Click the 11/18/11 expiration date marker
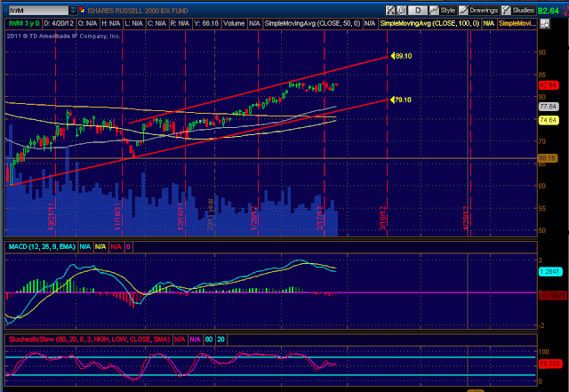The image size is (569, 392). pyautogui.click(x=117, y=217)
